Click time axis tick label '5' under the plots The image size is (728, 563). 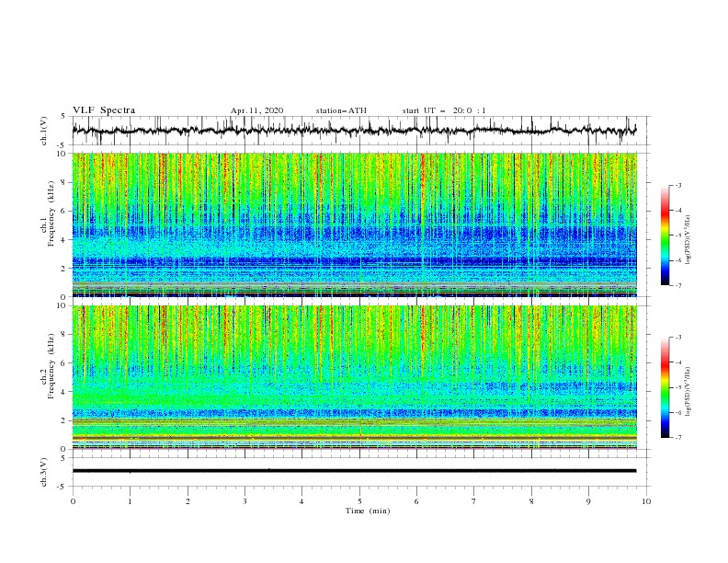359,501
